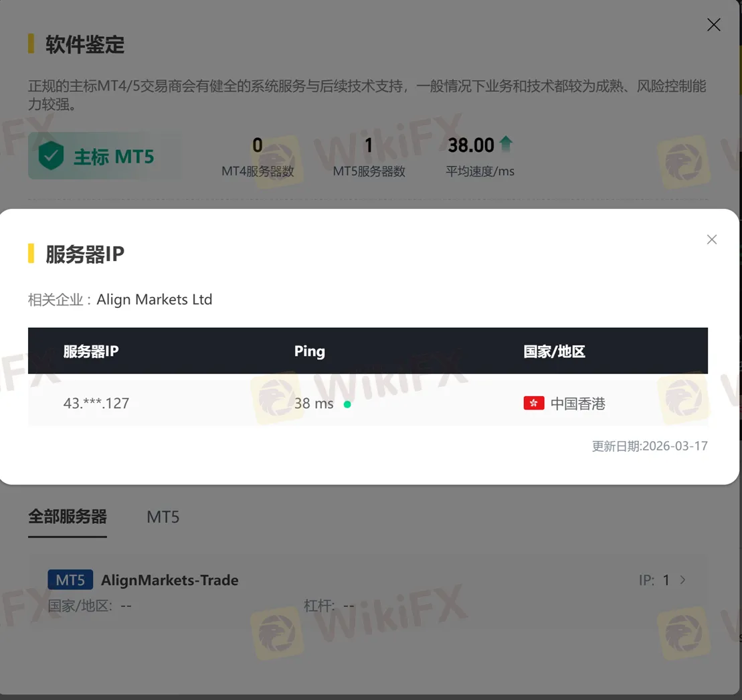The image size is (742, 700).
Task: Select the 43.***.127 IP address cell
Action: [96, 404]
